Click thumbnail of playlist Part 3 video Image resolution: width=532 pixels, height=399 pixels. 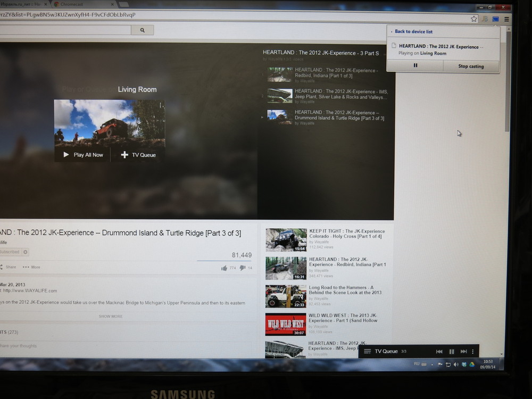280,117
